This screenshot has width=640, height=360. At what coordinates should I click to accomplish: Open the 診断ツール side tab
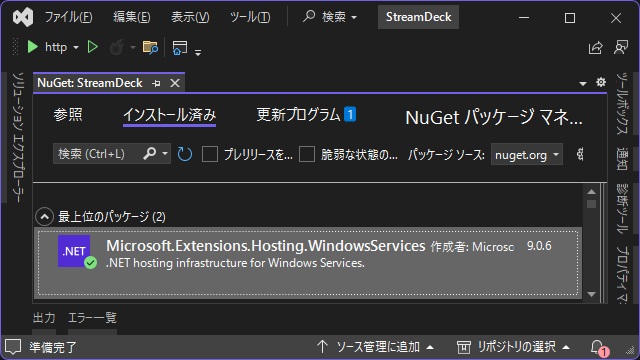click(622, 208)
